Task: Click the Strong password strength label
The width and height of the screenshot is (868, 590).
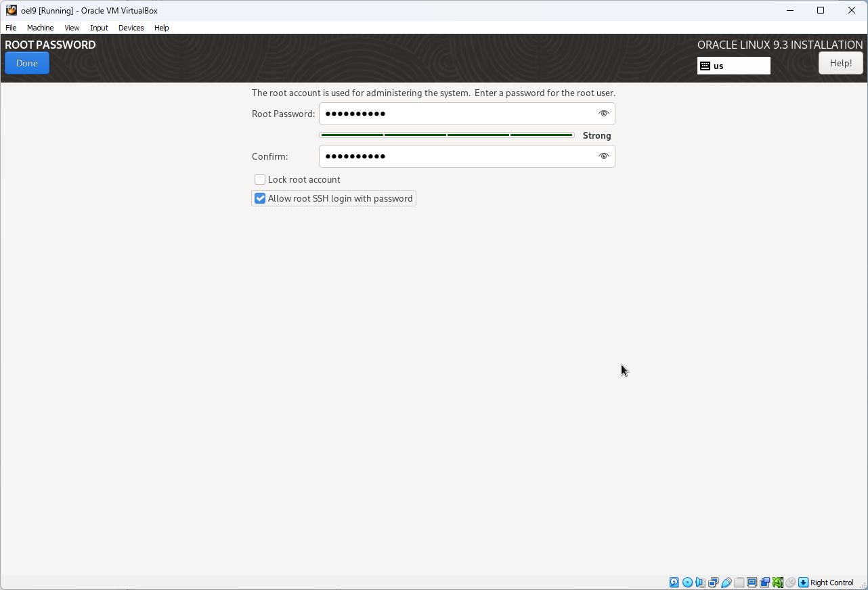Action: click(596, 135)
